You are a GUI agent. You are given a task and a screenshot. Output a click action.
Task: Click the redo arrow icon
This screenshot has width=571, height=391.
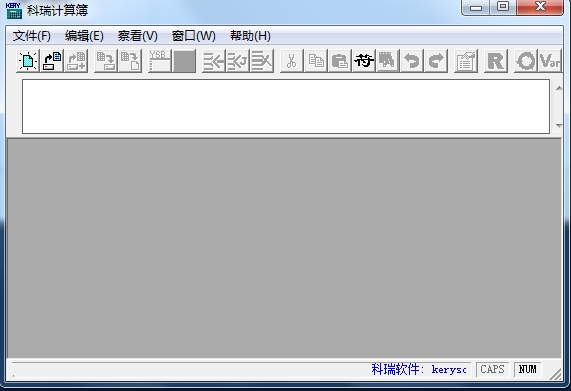pyautogui.click(x=436, y=61)
